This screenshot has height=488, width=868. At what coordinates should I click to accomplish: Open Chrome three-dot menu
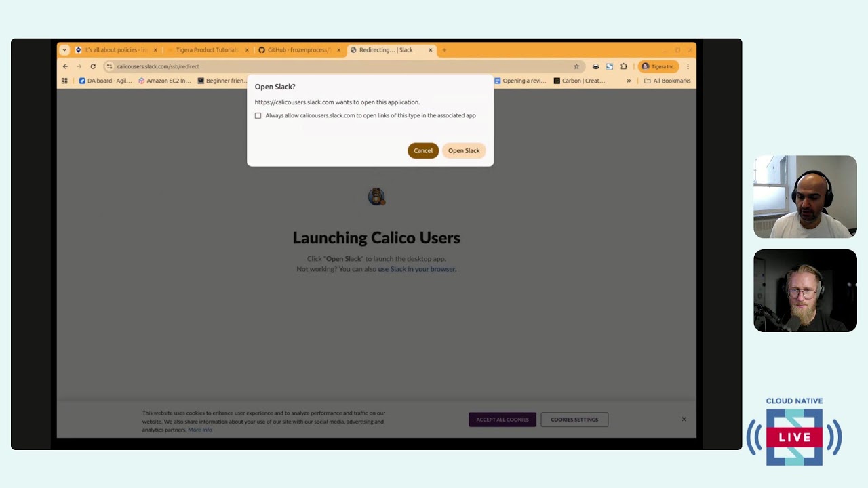[688, 66]
